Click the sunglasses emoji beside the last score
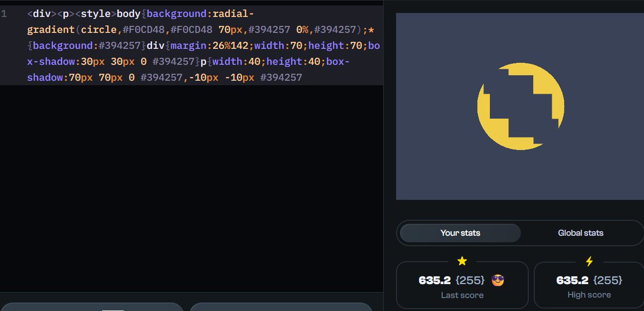Screen dimensions: 644x311 [x=498, y=280]
